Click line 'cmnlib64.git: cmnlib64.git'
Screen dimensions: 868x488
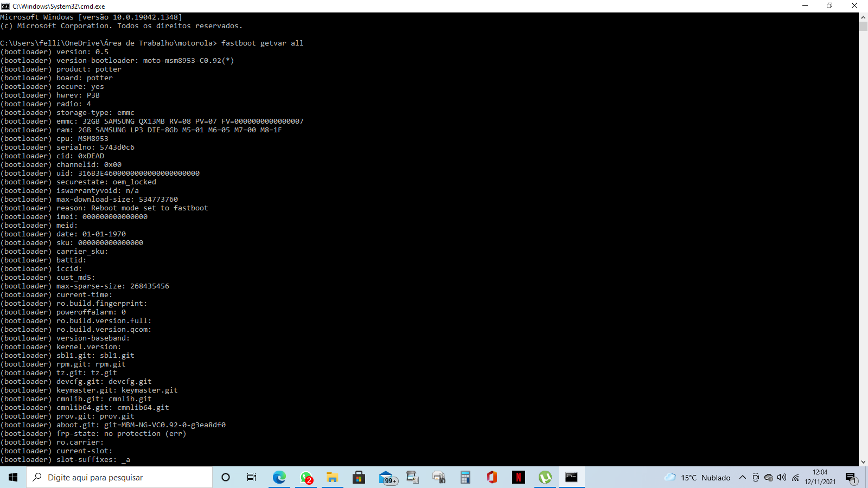coord(85,408)
